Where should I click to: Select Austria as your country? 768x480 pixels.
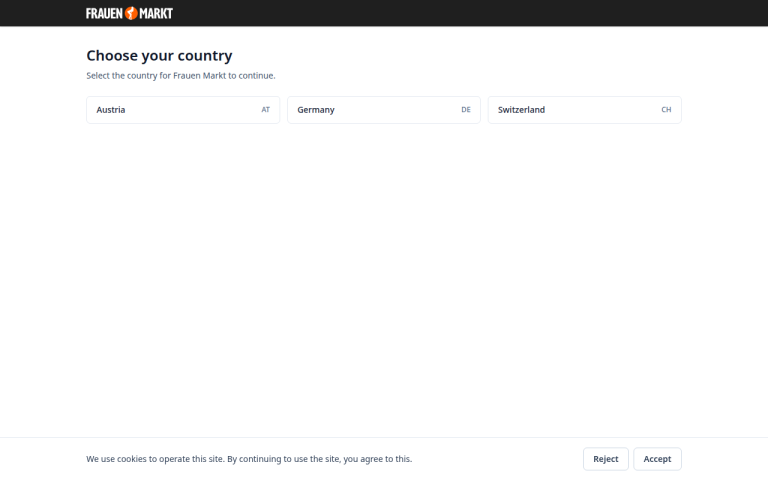[183, 110]
